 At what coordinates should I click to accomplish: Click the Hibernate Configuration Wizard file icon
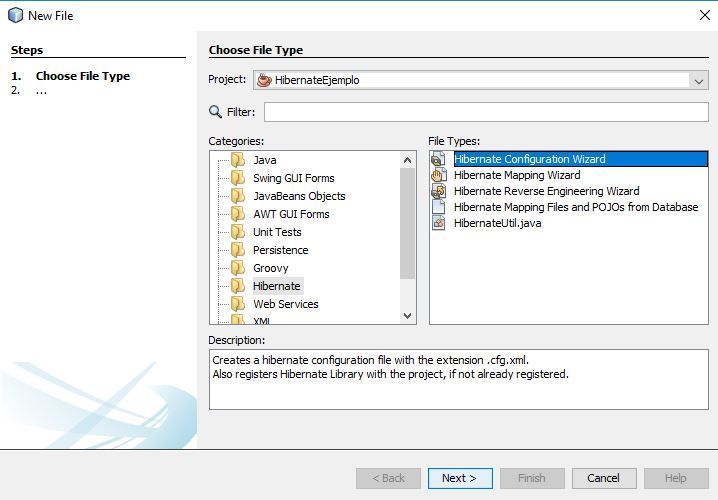pos(439,159)
